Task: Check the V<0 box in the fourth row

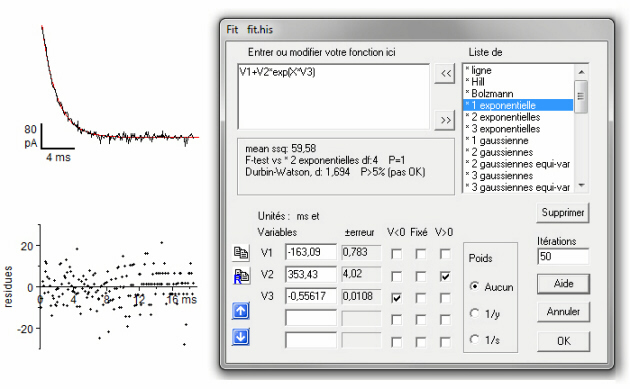Action: click(396, 320)
